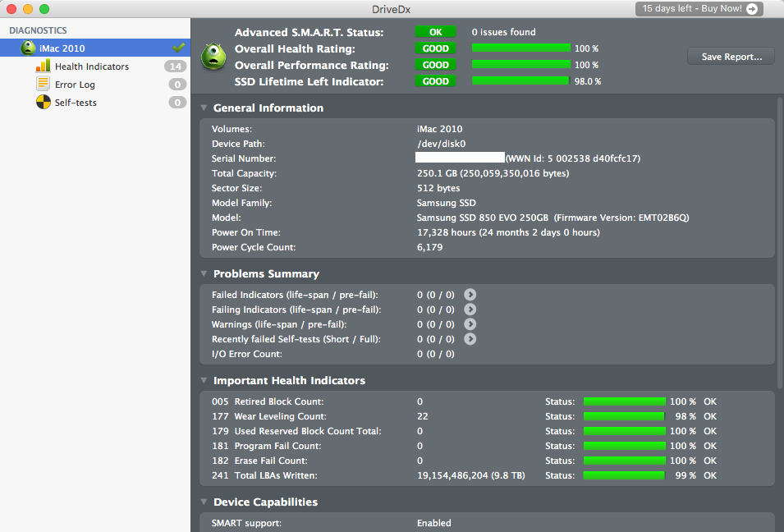Viewport: 784px width, 532px height.
Task: Click the Health Indicators count badge 14
Action: [x=176, y=66]
